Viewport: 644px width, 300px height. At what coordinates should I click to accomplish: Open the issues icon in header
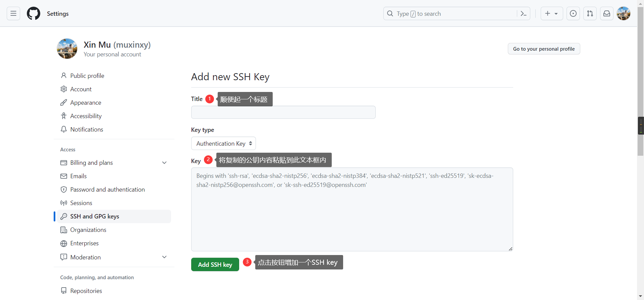[x=573, y=13]
